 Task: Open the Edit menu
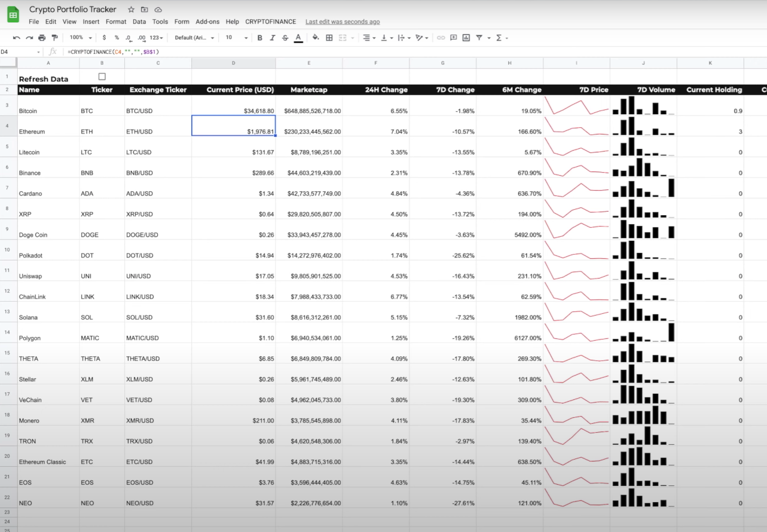pos(51,22)
